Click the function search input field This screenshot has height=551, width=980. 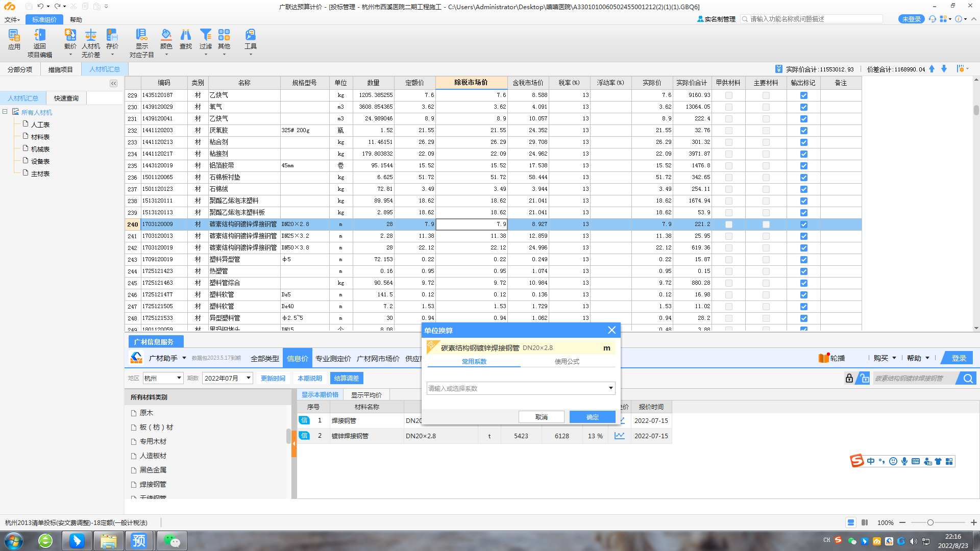click(812, 19)
